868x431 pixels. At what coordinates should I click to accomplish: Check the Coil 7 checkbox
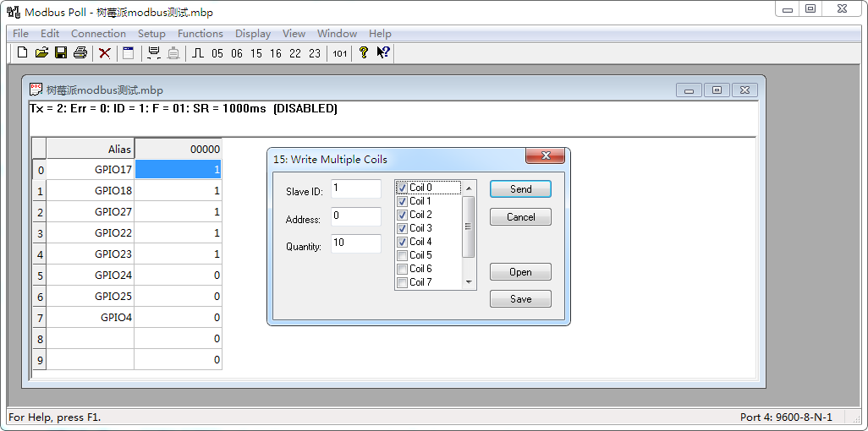(x=403, y=283)
